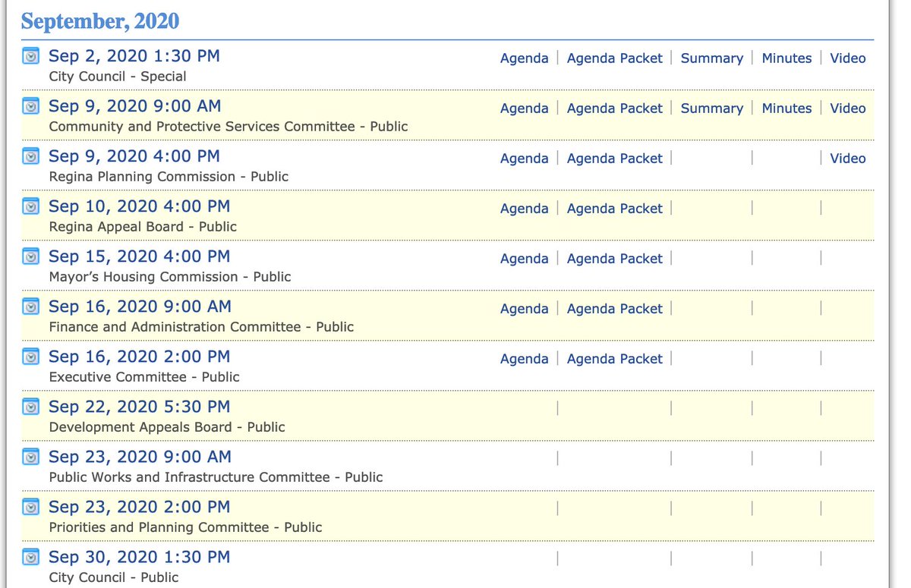Watch the Regina Planning Commission Video
Viewport: 911px width, 588px height.
(x=847, y=158)
